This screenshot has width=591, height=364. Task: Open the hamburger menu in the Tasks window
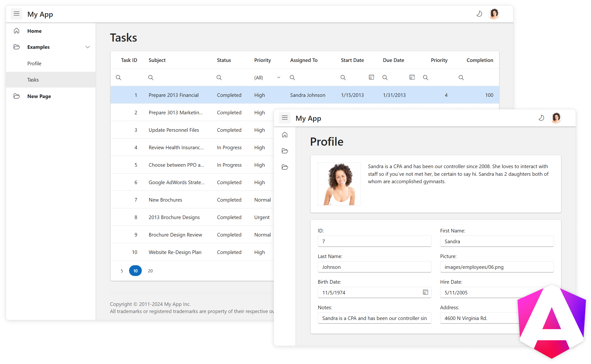pos(16,14)
